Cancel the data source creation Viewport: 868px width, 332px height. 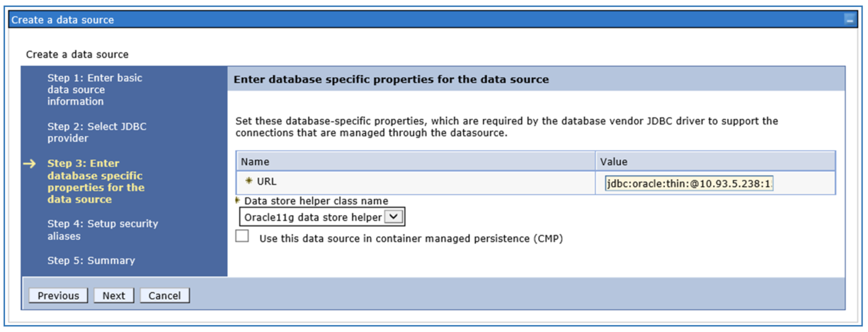[x=164, y=296]
